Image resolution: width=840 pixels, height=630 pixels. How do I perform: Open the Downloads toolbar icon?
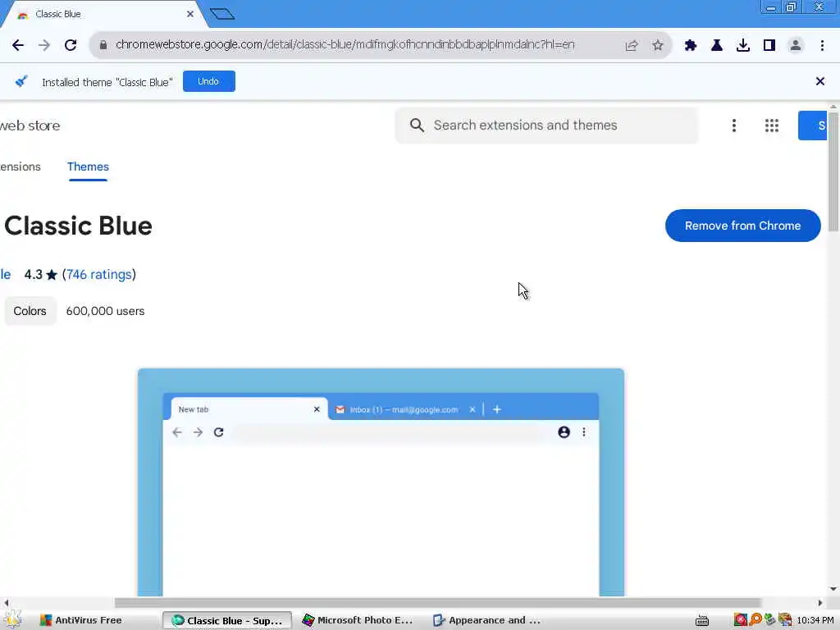click(743, 46)
